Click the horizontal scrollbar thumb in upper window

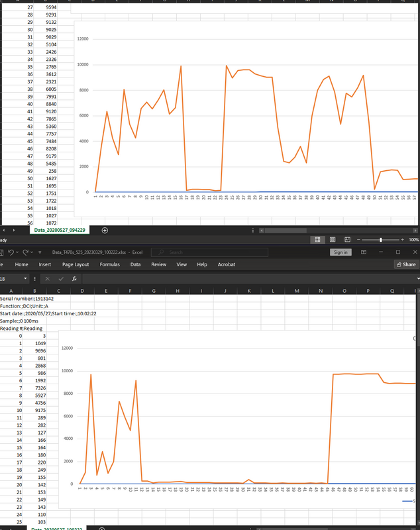(x=286, y=231)
